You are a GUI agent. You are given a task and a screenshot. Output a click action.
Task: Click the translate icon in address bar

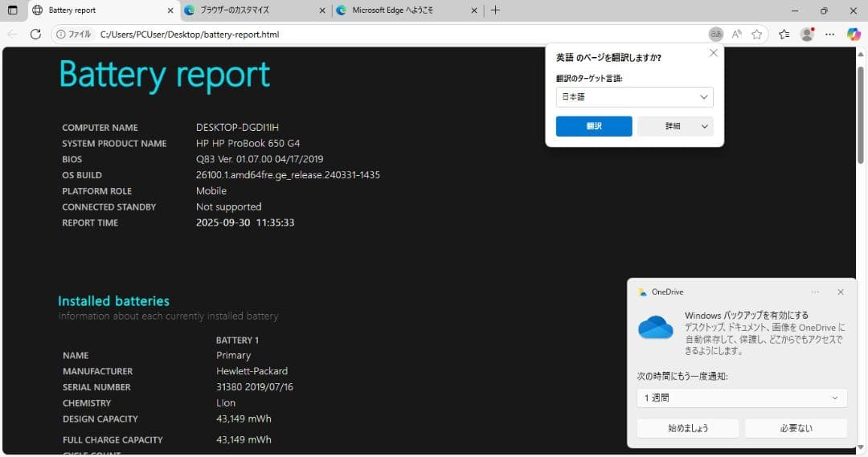(x=716, y=35)
